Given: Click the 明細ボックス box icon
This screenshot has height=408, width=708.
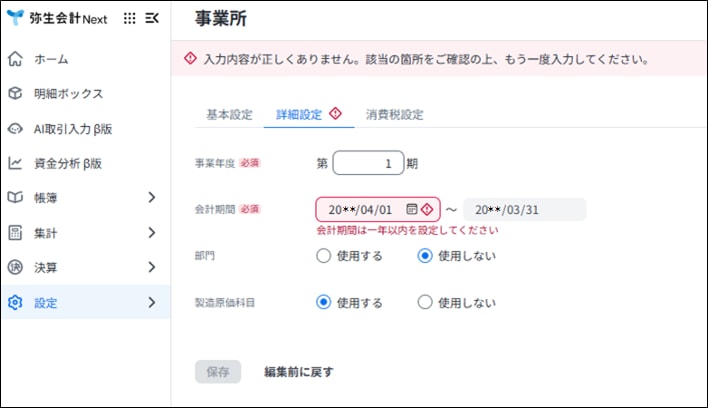Looking at the screenshot, I should (15, 94).
